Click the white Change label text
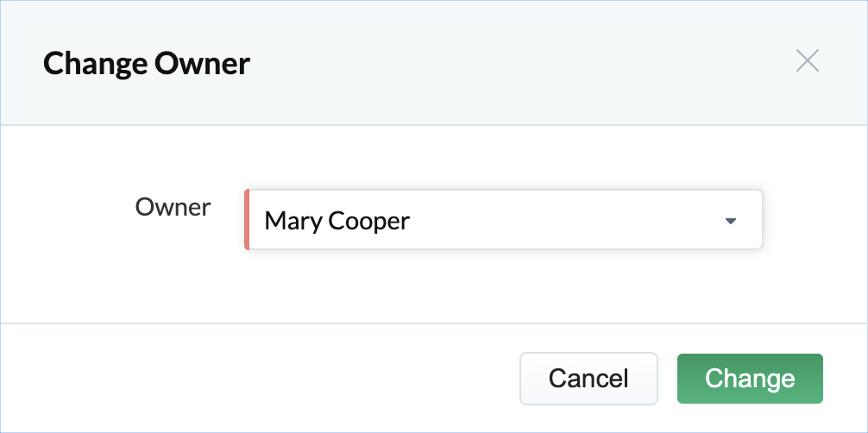868x433 pixels. click(x=749, y=378)
